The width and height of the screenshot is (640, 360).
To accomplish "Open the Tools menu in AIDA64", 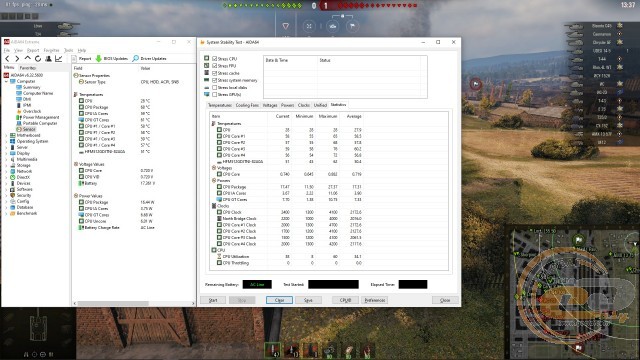I will (69, 50).
